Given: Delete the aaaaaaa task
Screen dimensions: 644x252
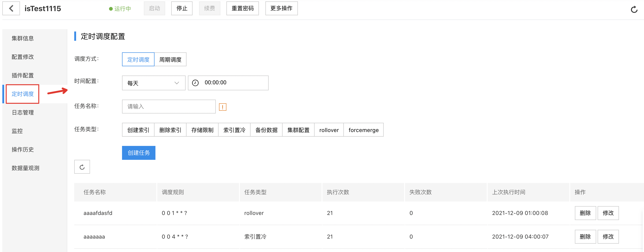Looking at the screenshot, I should pyautogui.click(x=585, y=236).
